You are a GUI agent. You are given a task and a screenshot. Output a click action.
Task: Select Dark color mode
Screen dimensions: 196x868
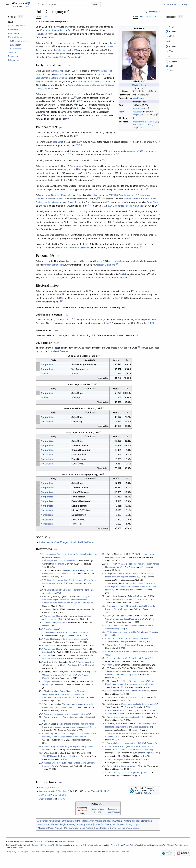[167, 70]
